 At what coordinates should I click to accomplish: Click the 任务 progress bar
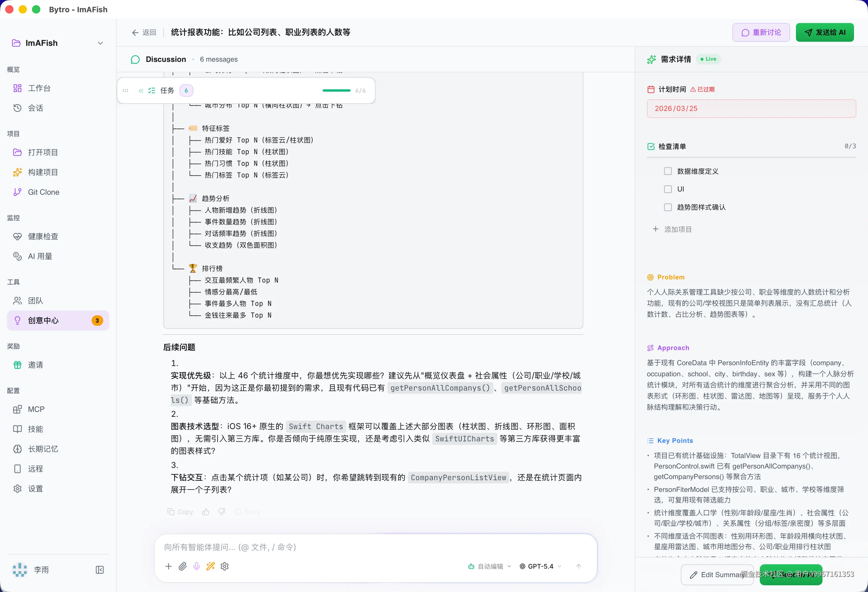tap(336, 90)
